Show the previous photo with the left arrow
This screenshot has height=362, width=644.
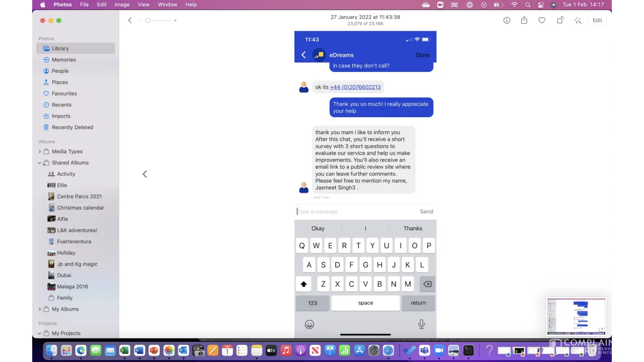pos(145,174)
